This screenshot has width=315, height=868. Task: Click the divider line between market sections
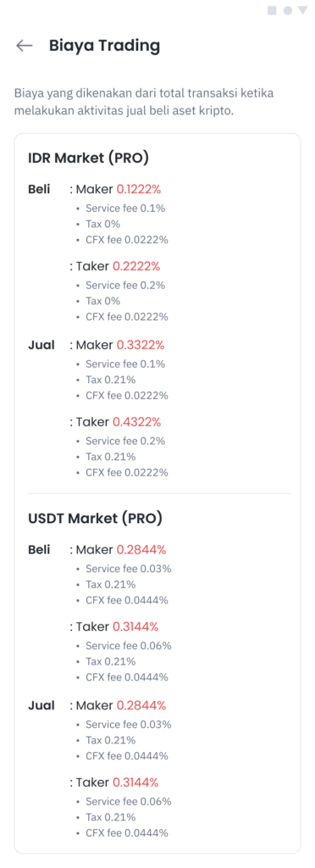pos(160,493)
